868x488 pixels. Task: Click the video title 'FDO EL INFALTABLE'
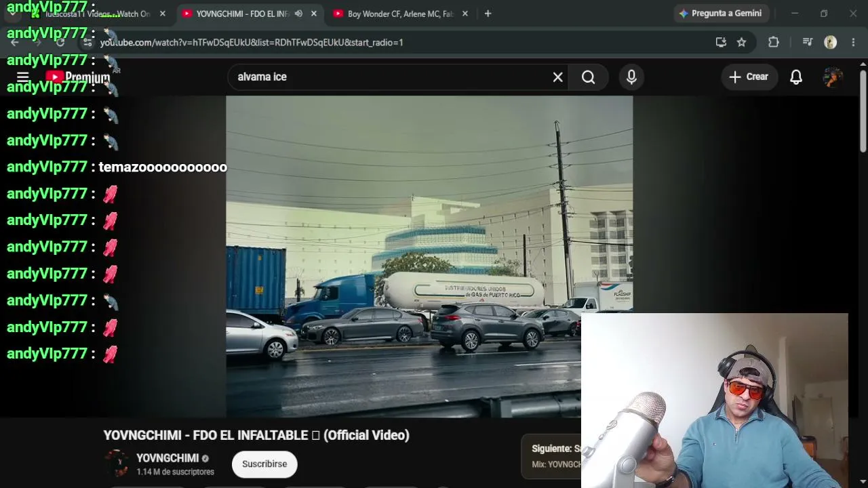(x=256, y=435)
